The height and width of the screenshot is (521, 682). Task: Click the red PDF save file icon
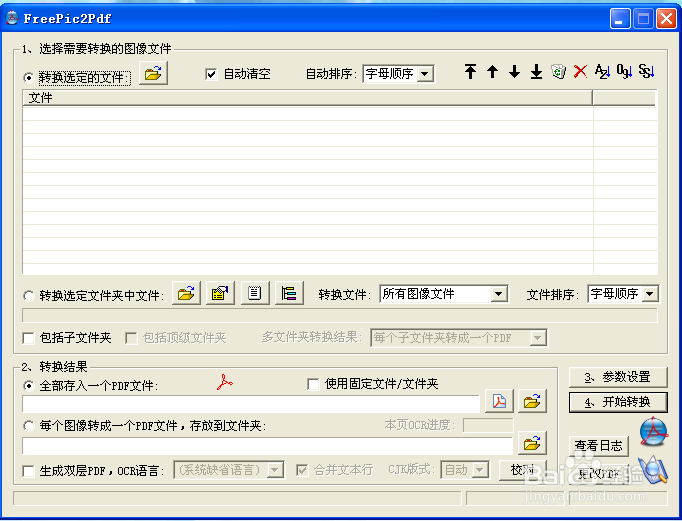coord(499,401)
